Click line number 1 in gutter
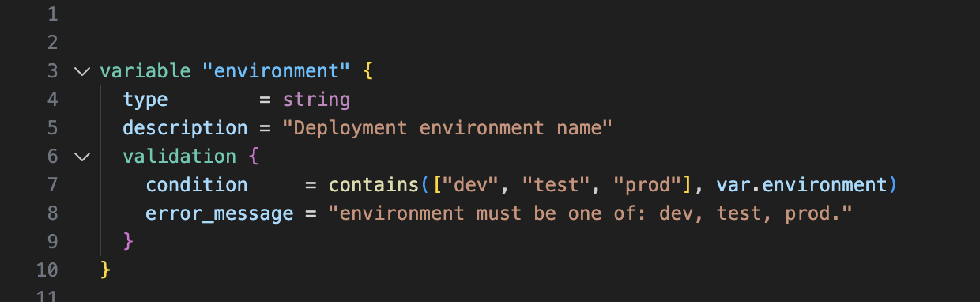 (53, 14)
